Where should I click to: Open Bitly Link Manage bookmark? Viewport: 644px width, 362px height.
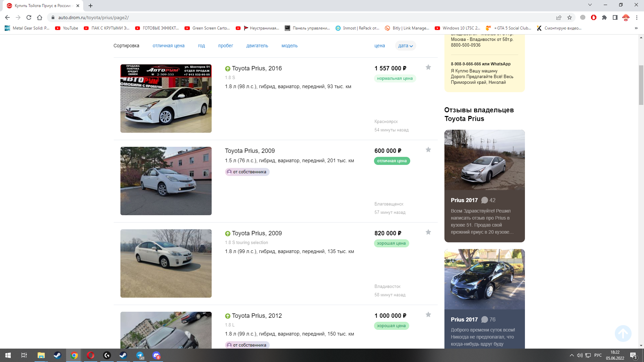(407, 28)
